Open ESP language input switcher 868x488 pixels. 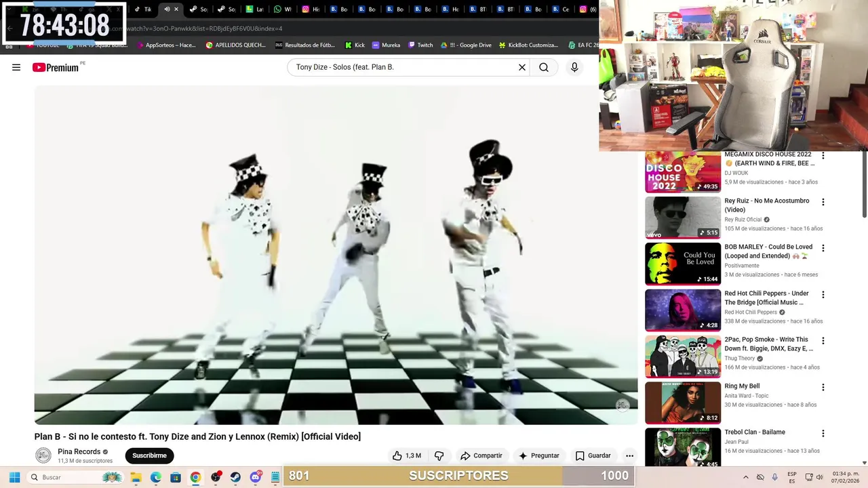pos(792,477)
